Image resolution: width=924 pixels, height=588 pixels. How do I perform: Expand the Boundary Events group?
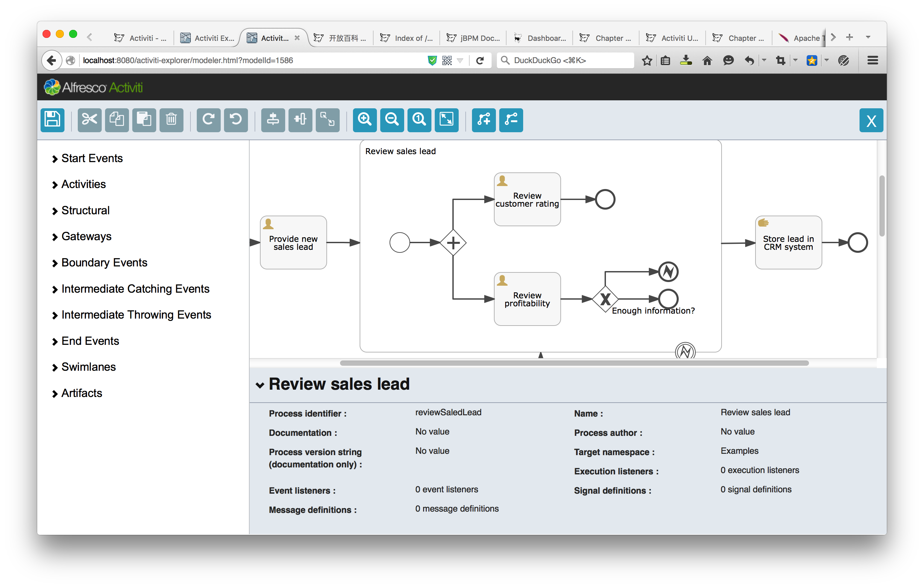click(x=104, y=263)
